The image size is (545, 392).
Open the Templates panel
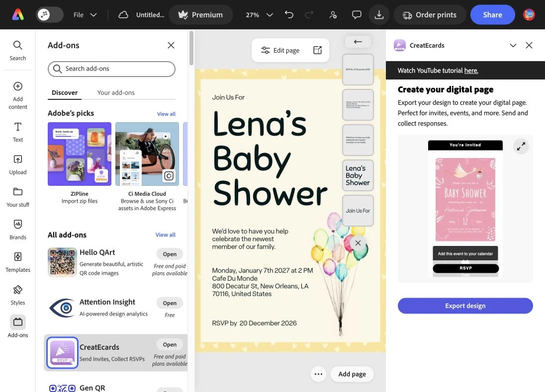pos(18,262)
